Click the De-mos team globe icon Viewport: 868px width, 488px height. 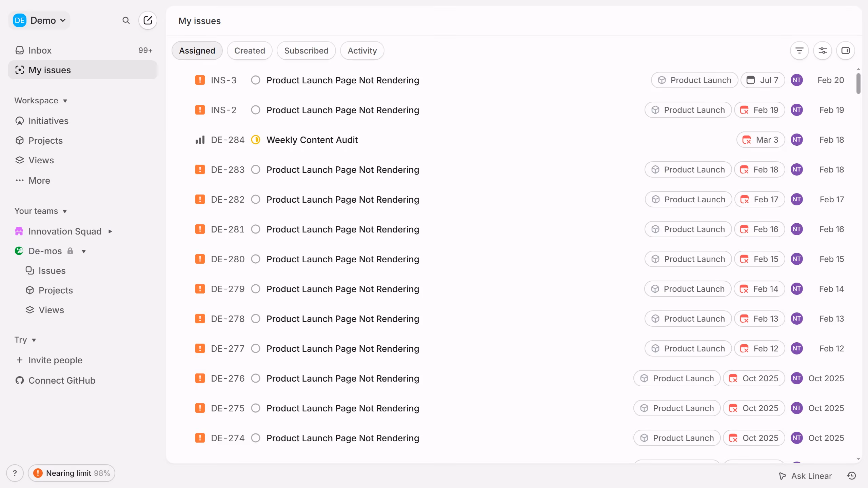[19, 251]
